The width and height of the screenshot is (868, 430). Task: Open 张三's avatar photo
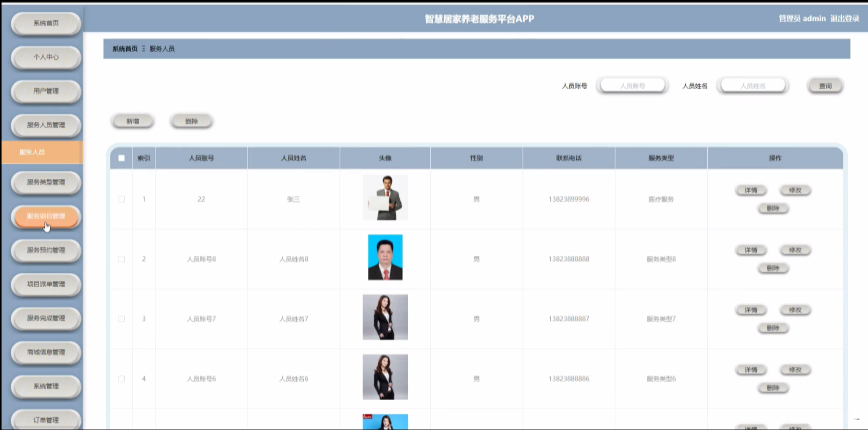[x=385, y=198]
